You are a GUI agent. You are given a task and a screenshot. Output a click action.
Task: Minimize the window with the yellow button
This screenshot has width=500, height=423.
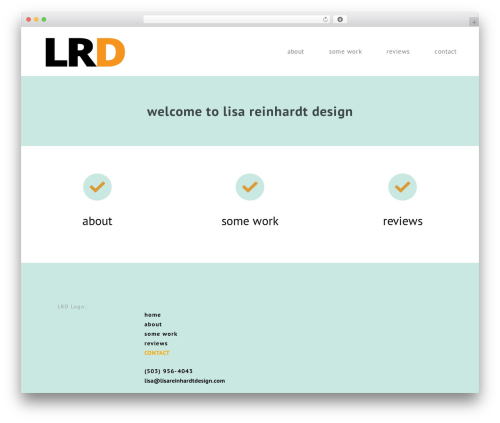click(x=36, y=19)
